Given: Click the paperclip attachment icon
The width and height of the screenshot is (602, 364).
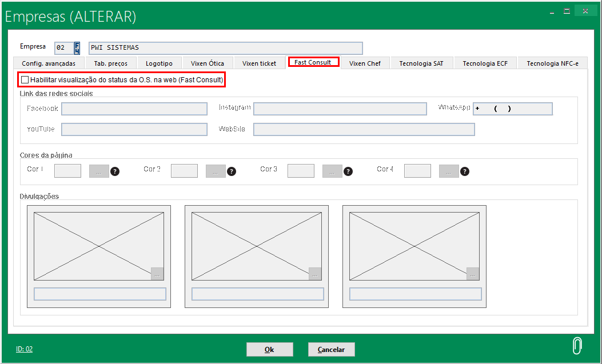Looking at the screenshot, I should (x=577, y=346).
